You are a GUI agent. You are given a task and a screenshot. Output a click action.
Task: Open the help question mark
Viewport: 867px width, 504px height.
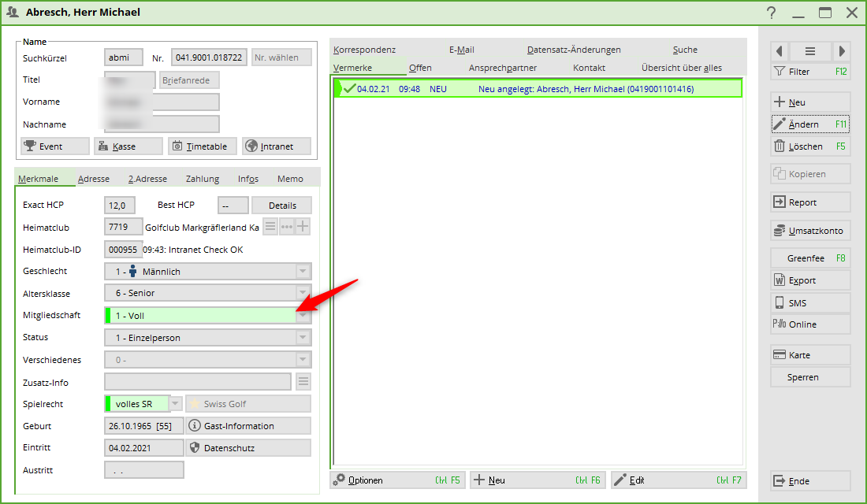coord(772,13)
